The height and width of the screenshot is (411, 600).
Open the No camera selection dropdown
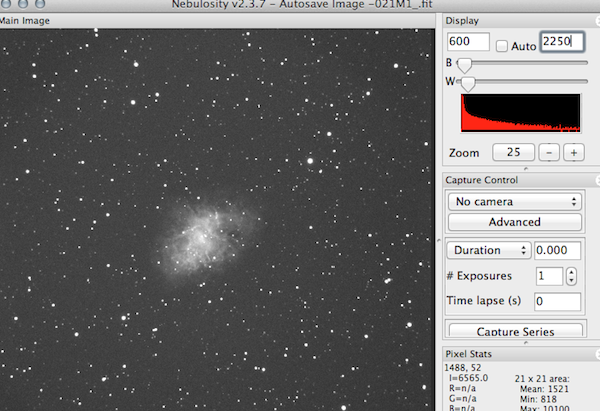click(515, 202)
